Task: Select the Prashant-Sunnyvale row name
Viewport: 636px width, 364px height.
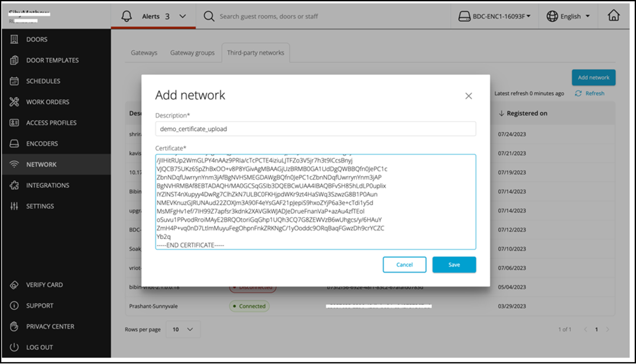Action: [x=153, y=307]
